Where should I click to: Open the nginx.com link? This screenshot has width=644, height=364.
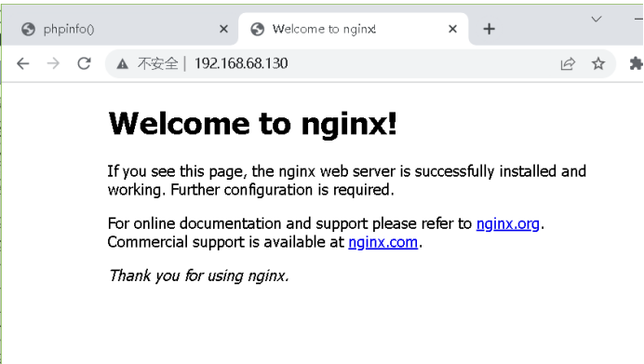382,242
